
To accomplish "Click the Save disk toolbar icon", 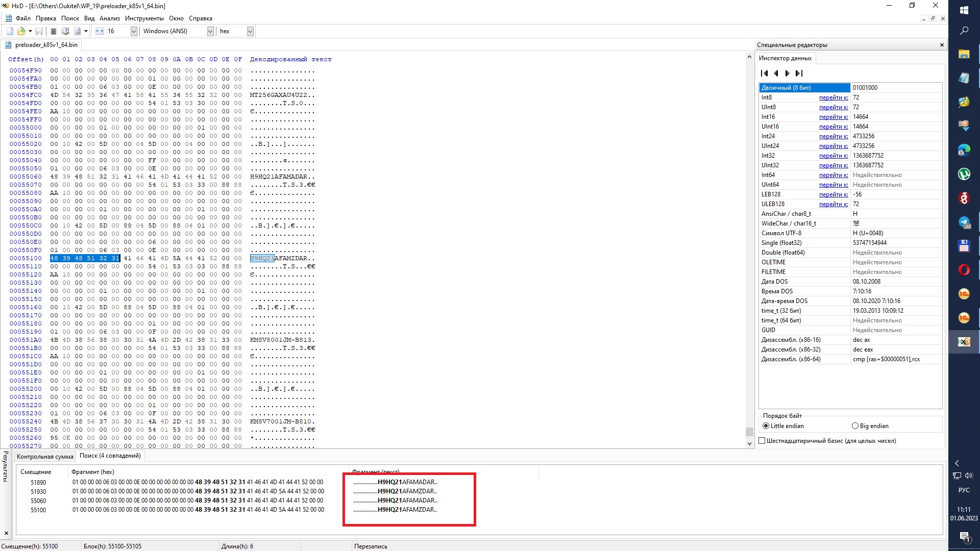I will click(39, 31).
